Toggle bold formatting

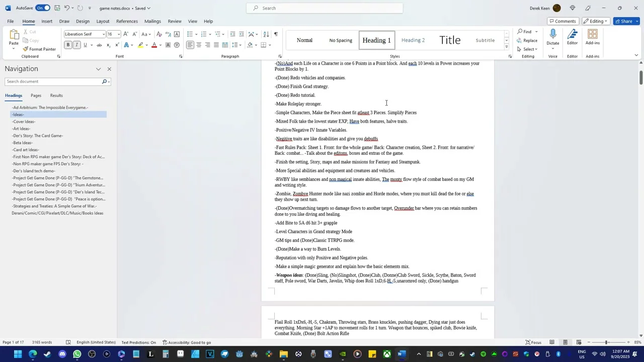[68, 45]
